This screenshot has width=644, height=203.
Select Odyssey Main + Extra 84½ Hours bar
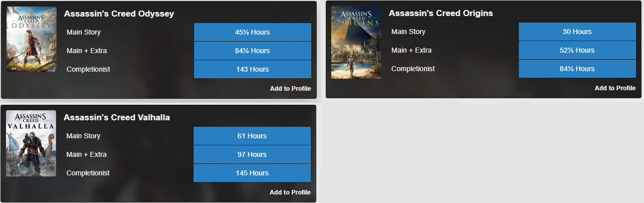[252, 51]
